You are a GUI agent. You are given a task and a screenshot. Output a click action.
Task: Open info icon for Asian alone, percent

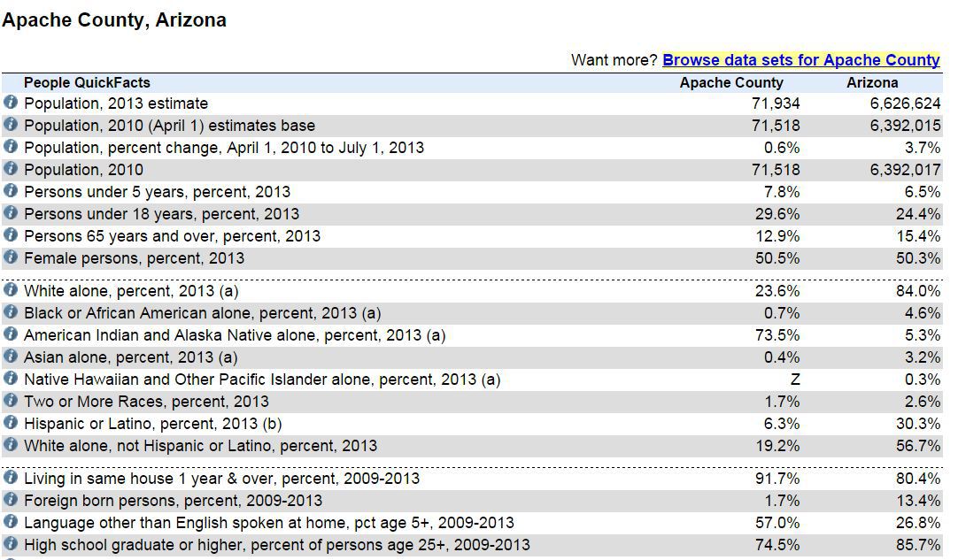[x=11, y=357]
